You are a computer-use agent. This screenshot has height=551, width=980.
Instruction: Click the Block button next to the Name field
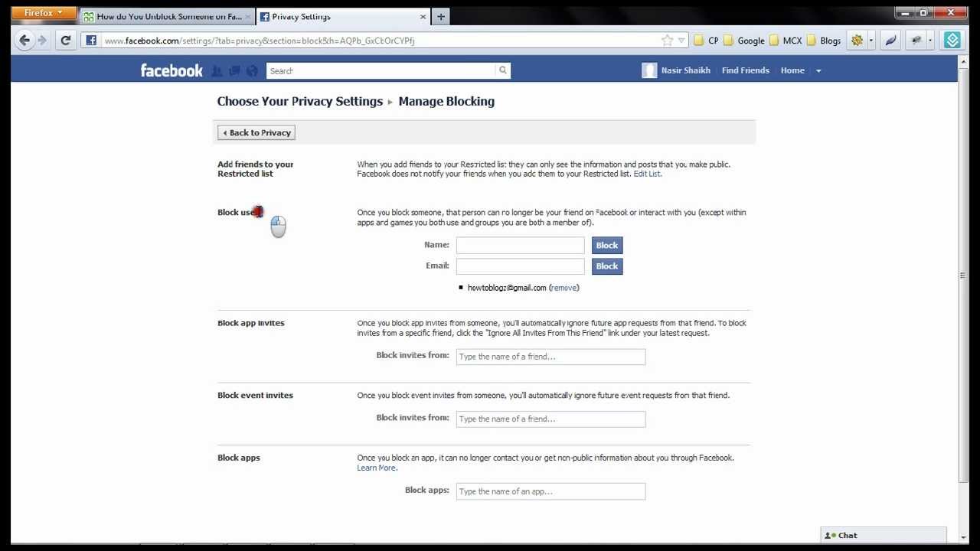click(607, 245)
